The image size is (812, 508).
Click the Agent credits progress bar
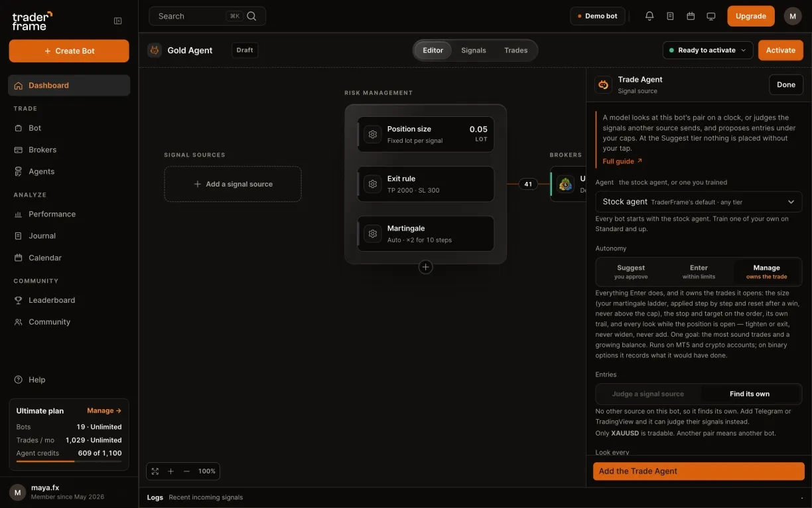pyautogui.click(x=69, y=461)
